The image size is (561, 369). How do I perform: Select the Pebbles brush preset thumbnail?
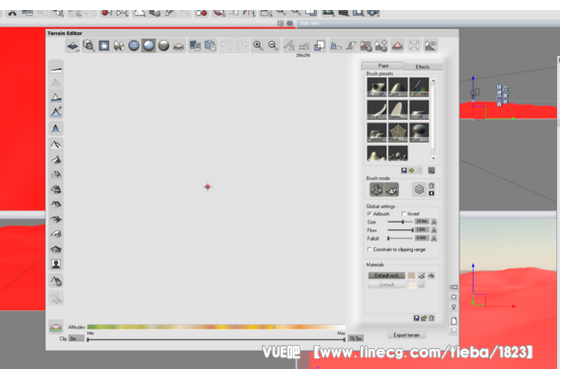point(398,153)
